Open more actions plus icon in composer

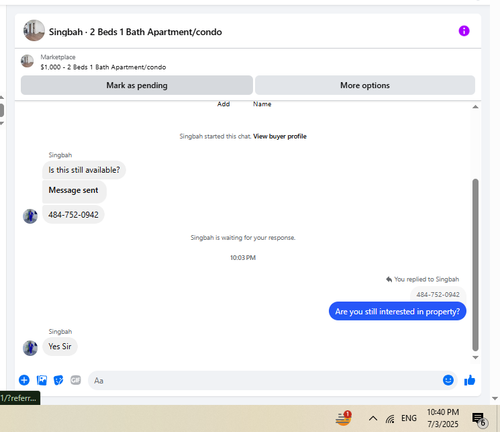pos(24,380)
